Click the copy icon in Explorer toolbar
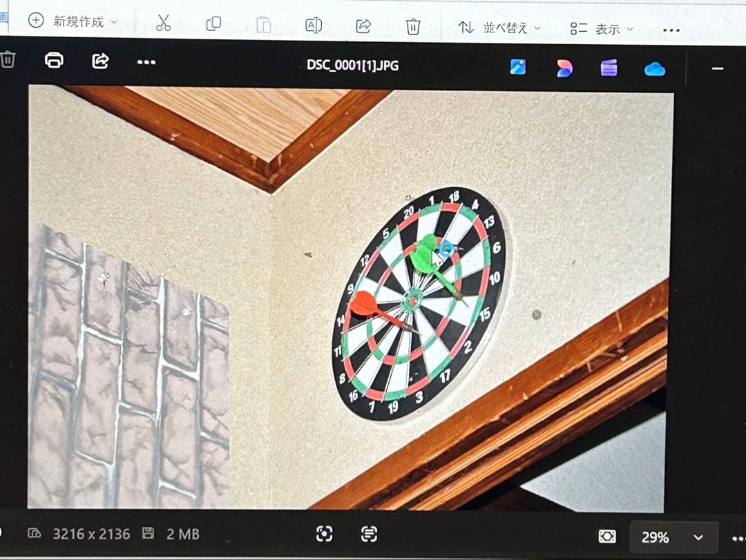746x560 pixels. 213,23
